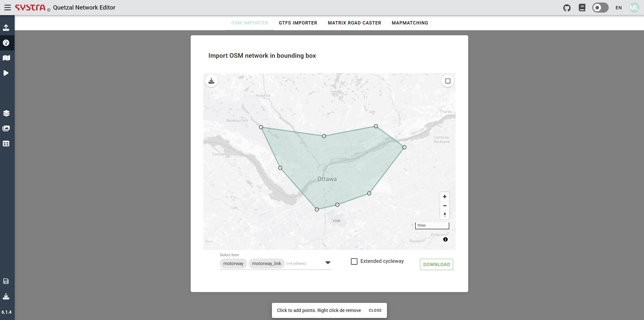
Task: Click the Thurso map label
Action: pyautogui.click(x=446, y=112)
